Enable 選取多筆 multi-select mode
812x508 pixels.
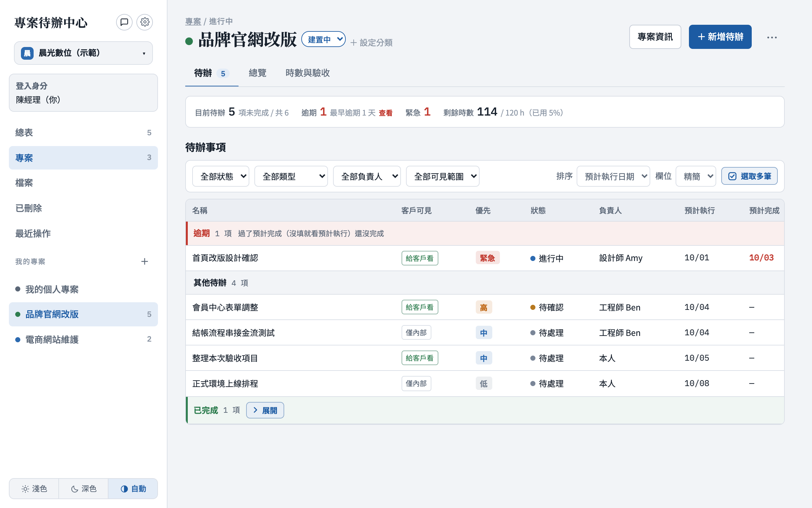click(x=749, y=176)
